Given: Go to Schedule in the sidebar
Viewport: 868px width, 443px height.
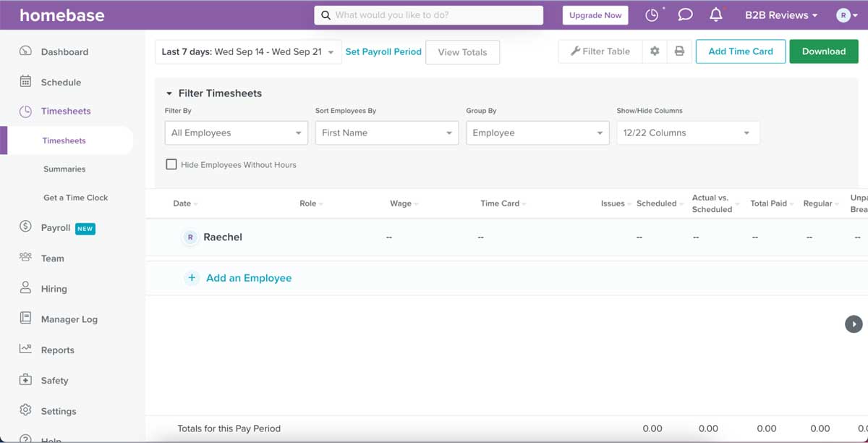Looking at the screenshot, I should [61, 83].
